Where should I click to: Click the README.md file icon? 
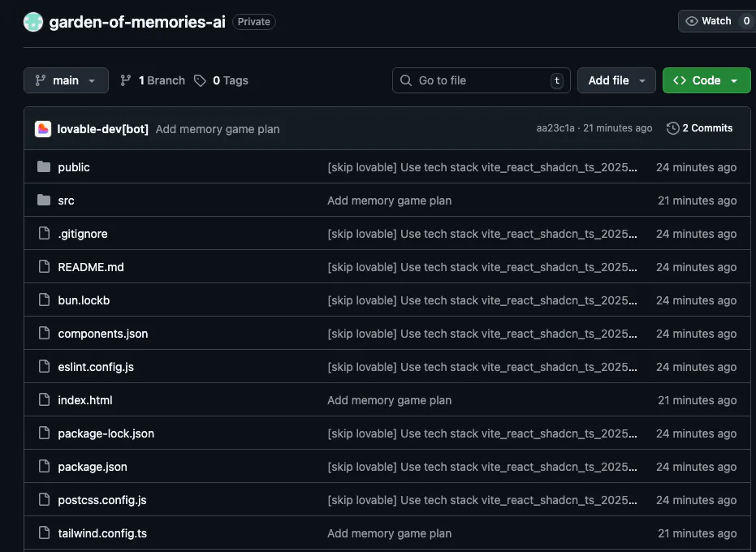point(44,267)
